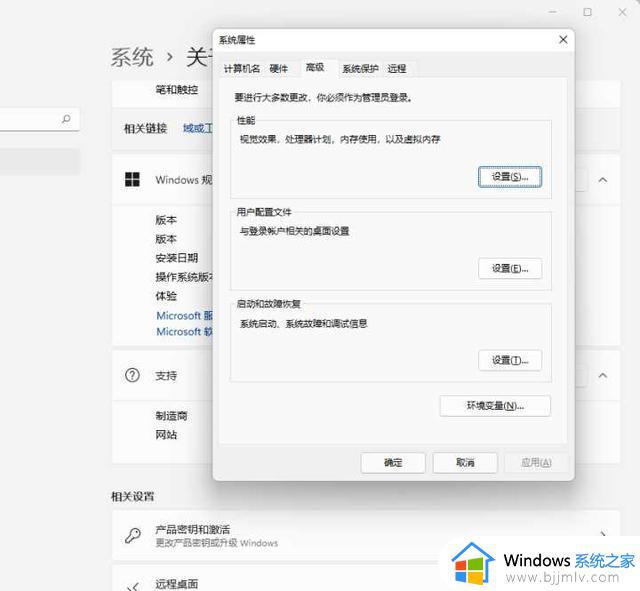Open the Microsoft services agreement link
Image resolution: width=640 pixels, height=591 pixels.
click(184, 315)
